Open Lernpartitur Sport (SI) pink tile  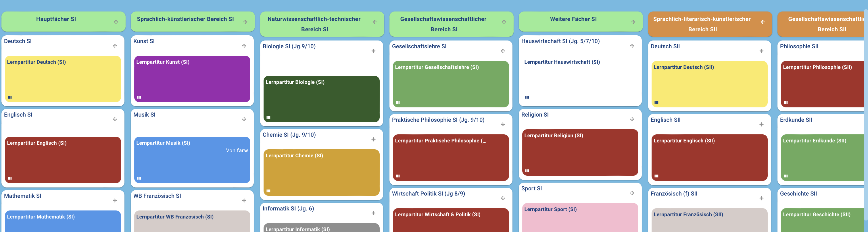pos(580,217)
